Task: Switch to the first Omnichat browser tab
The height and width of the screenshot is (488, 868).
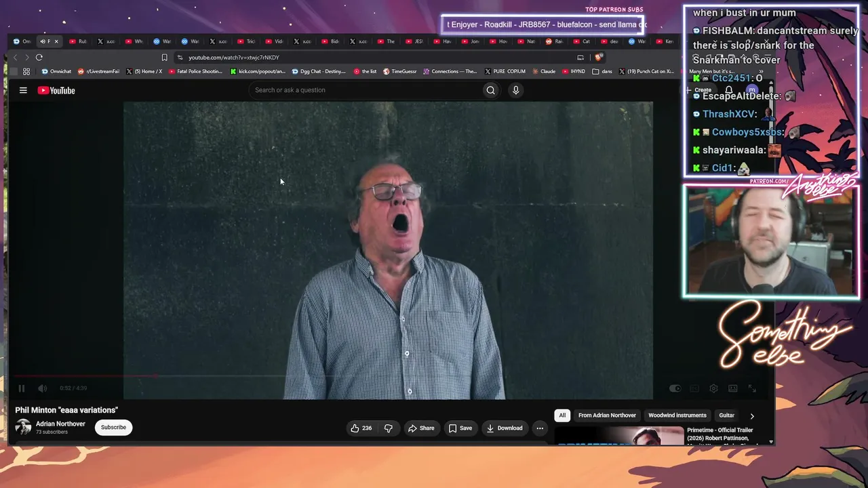Action: point(22,41)
